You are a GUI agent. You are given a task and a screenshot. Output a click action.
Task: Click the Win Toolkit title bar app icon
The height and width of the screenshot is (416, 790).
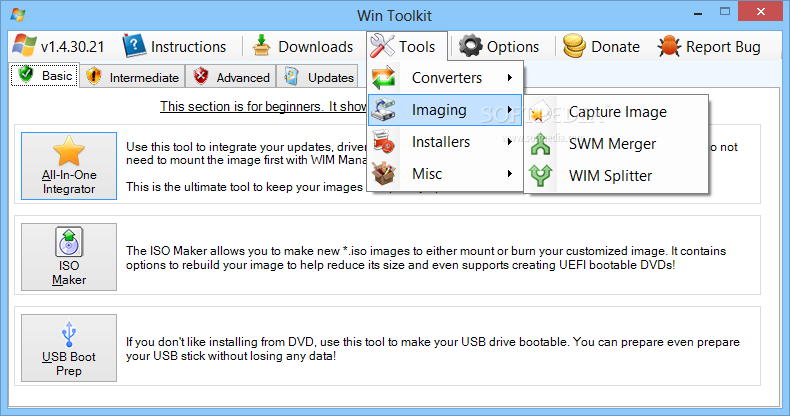point(18,15)
